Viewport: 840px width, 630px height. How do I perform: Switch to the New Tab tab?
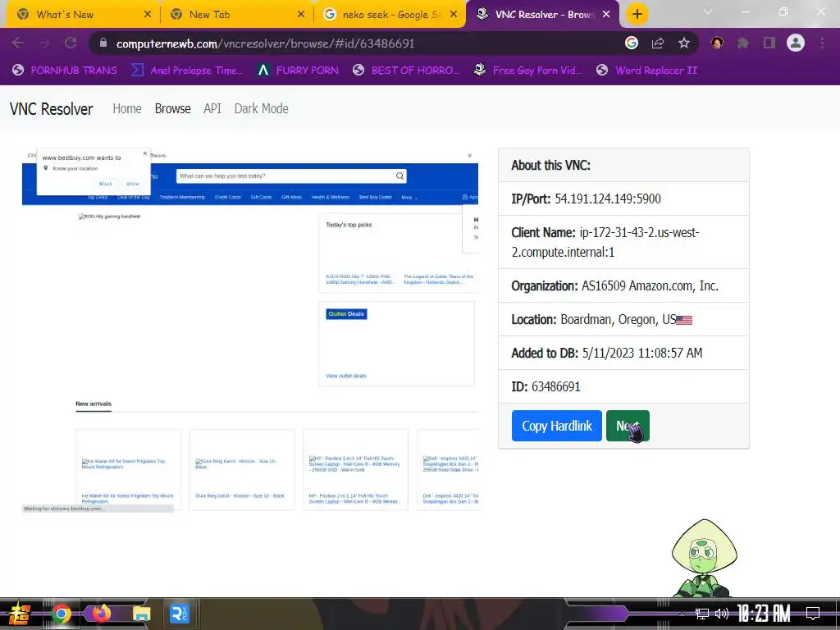click(235, 15)
